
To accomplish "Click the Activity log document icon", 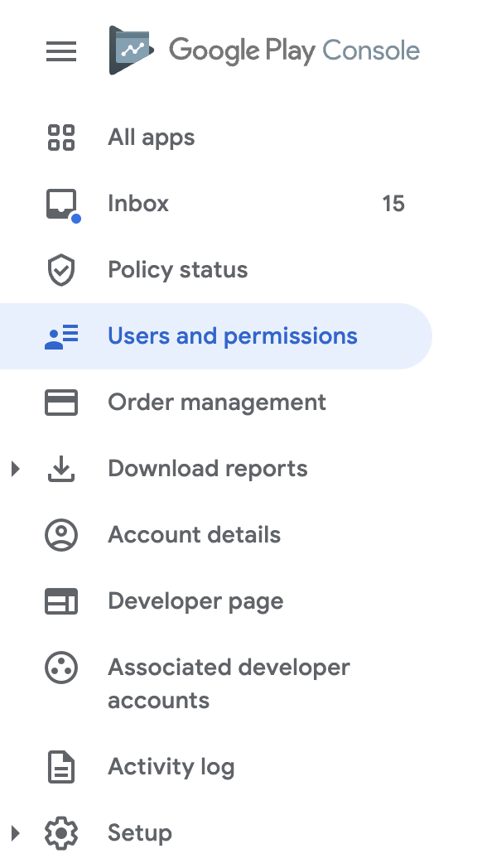I will (x=61, y=767).
